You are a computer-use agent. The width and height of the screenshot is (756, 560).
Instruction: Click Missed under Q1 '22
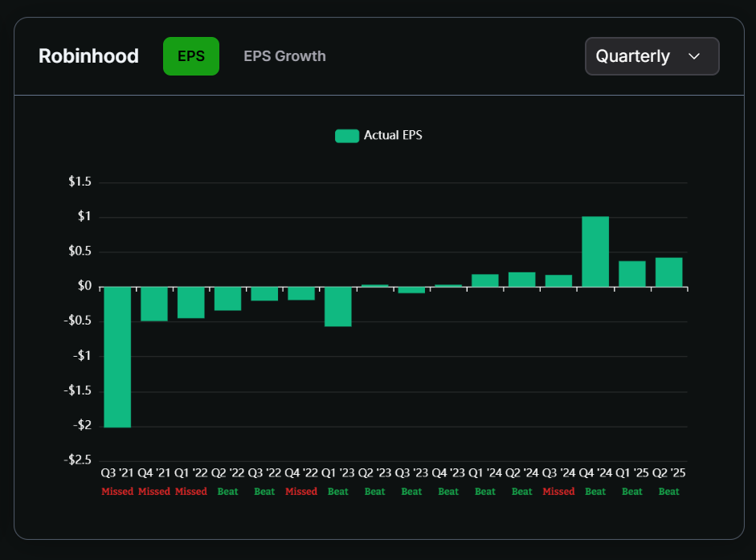point(191,492)
